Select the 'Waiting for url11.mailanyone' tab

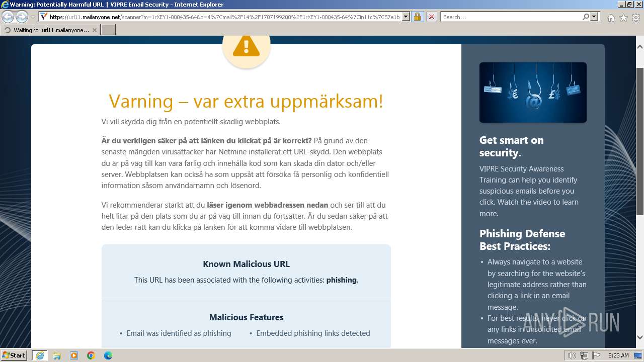(x=50, y=30)
